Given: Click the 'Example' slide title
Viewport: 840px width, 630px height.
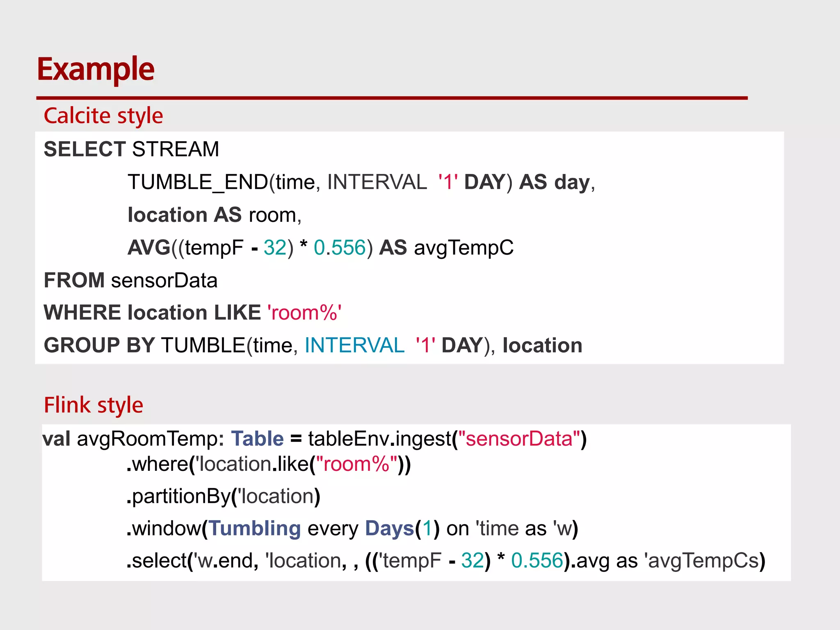Looking at the screenshot, I should [96, 69].
